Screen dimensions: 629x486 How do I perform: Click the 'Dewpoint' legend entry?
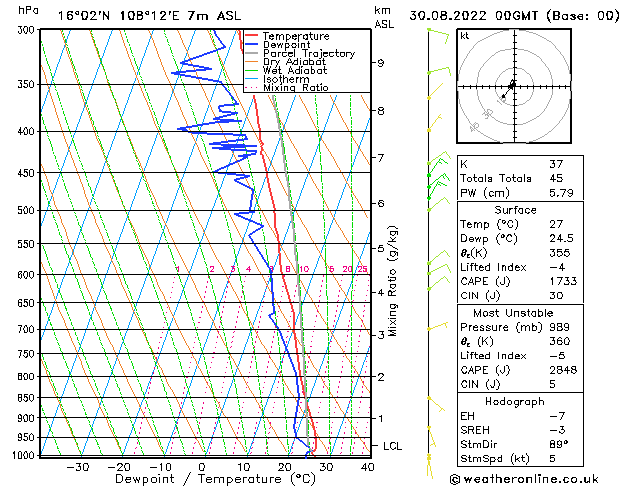(286, 45)
